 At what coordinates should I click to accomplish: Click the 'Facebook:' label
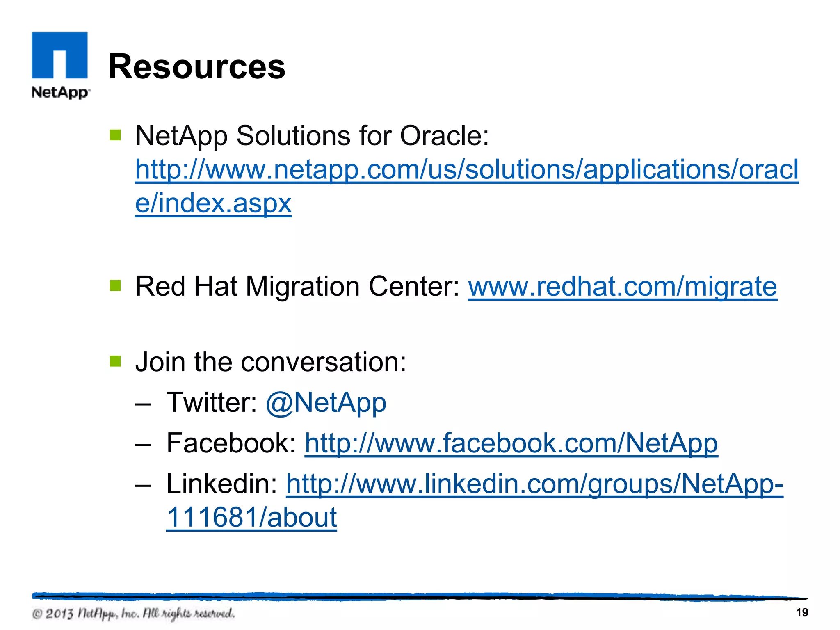tap(231, 443)
